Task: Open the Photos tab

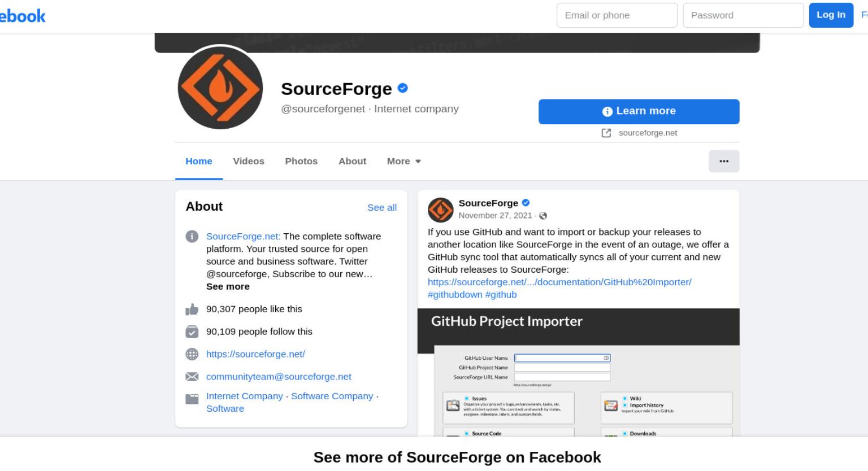Action: coord(301,161)
